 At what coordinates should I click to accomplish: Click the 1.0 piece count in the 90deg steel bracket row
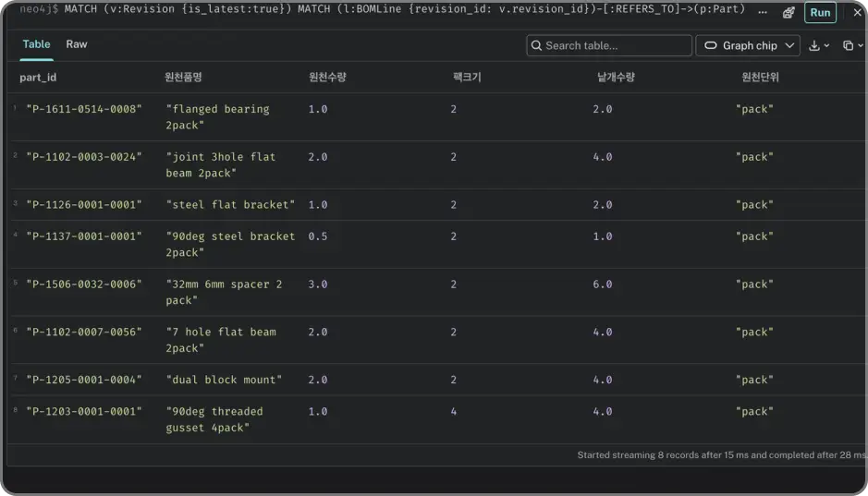tap(603, 236)
